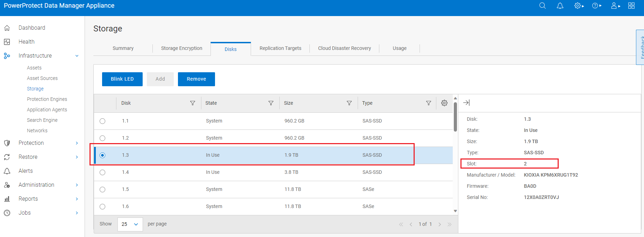Click the table column settings gear icon
This screenshot has width=644, height=237.
[444, 103]
